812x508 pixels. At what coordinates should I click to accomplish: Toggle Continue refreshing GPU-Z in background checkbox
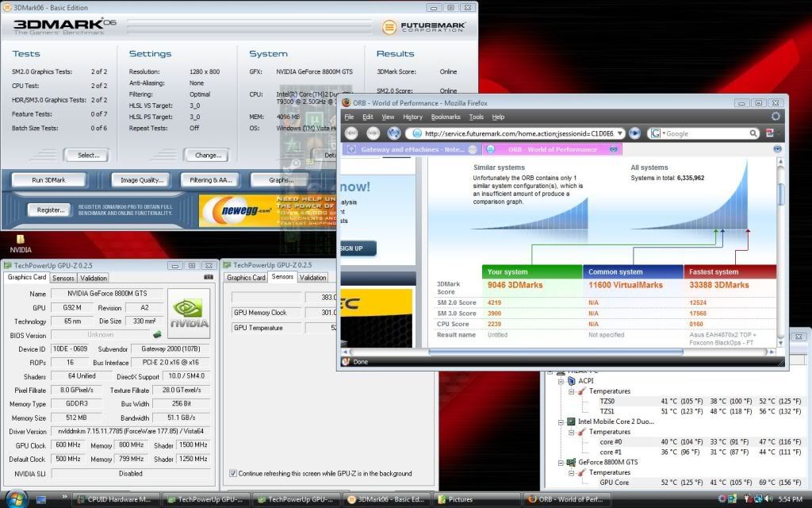tap(233, 473)
